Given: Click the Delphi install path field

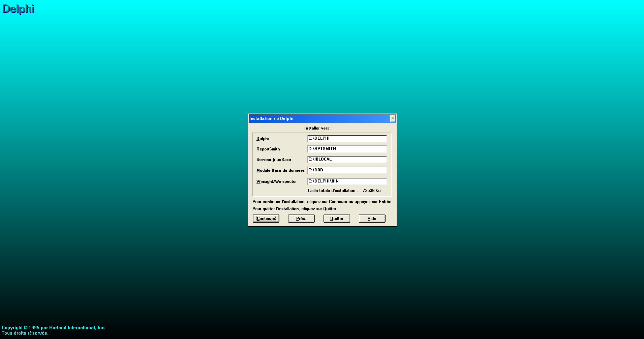Looking at the screenshot, I should (x=347, y=139).
